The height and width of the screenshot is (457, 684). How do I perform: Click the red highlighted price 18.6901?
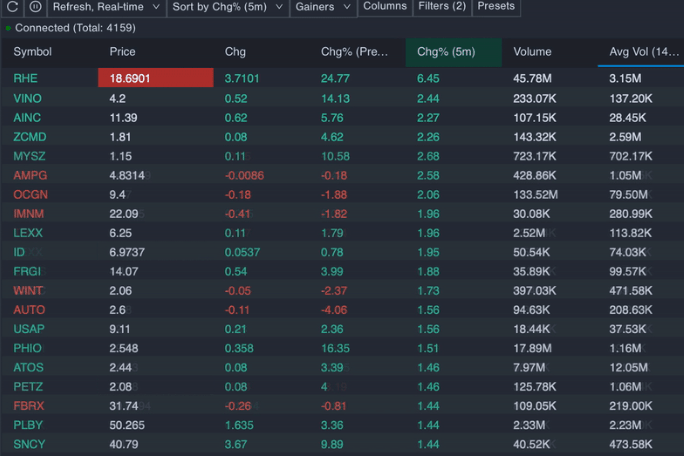coord(156,78)
